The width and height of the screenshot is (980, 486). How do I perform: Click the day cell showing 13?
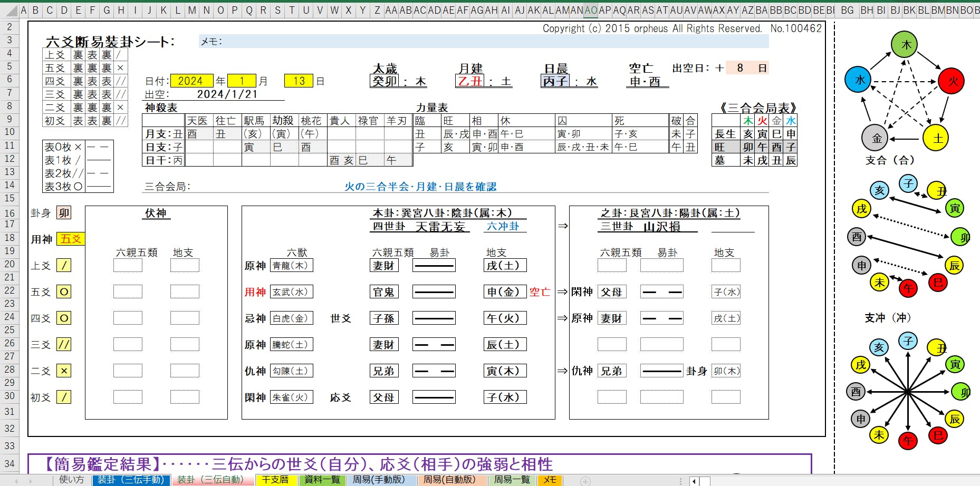(299, 81)
